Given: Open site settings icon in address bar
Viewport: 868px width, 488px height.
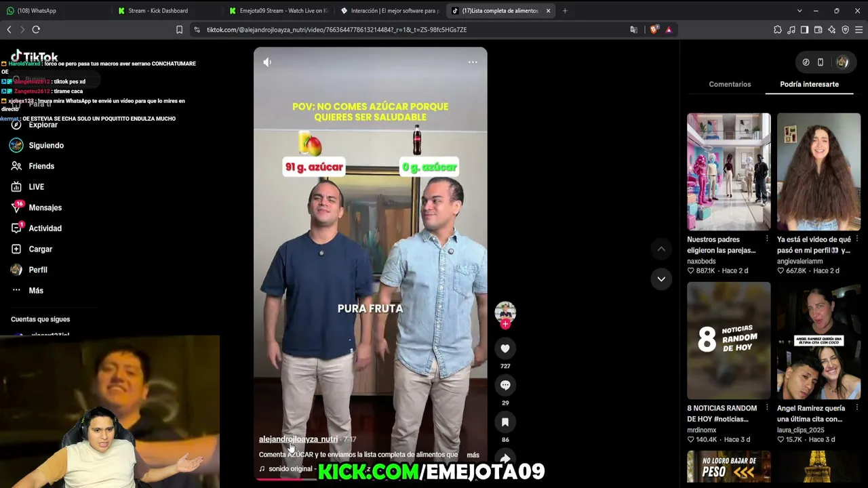Looking at the screenshot, I should click(197, 30).
